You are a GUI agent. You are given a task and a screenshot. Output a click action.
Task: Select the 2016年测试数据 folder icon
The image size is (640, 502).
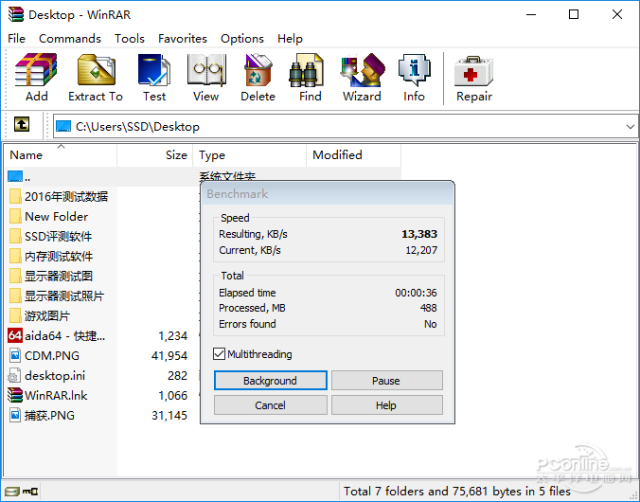(16, 196)
